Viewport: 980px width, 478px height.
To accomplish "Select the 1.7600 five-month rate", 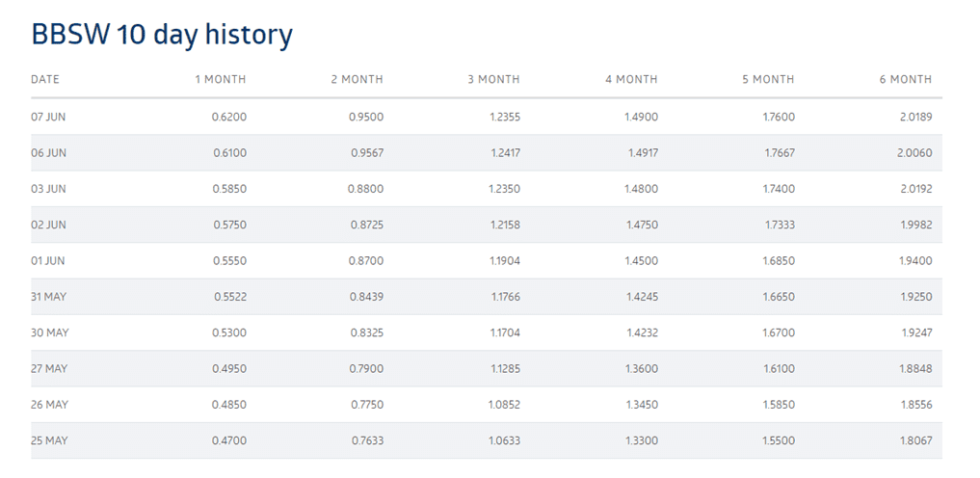I will (779, 117).
